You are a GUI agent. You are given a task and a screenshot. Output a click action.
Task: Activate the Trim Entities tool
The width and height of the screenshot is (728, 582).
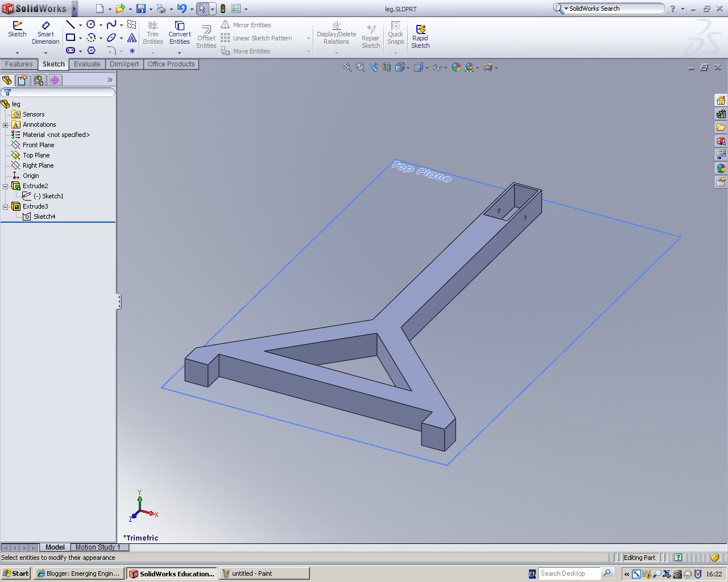coord(152,33)
